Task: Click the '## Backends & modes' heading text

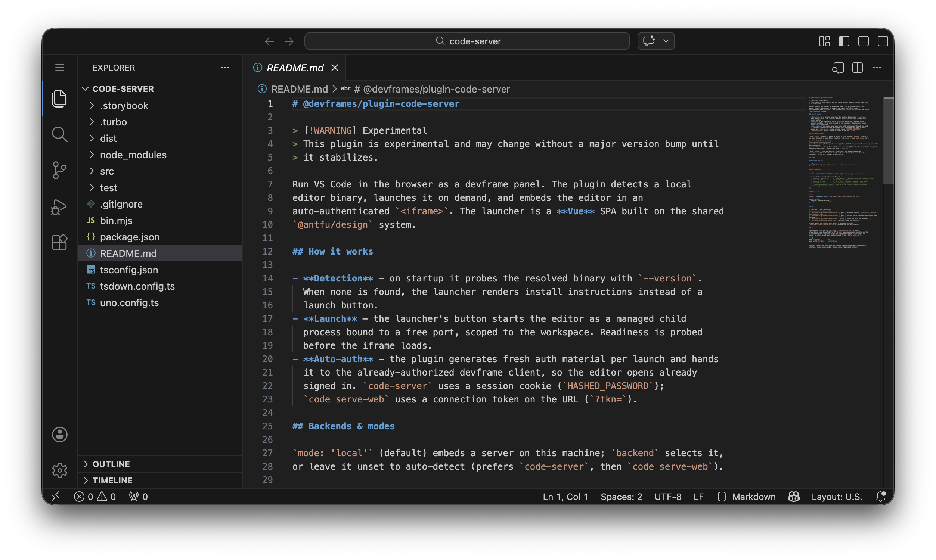Action: 344,426
